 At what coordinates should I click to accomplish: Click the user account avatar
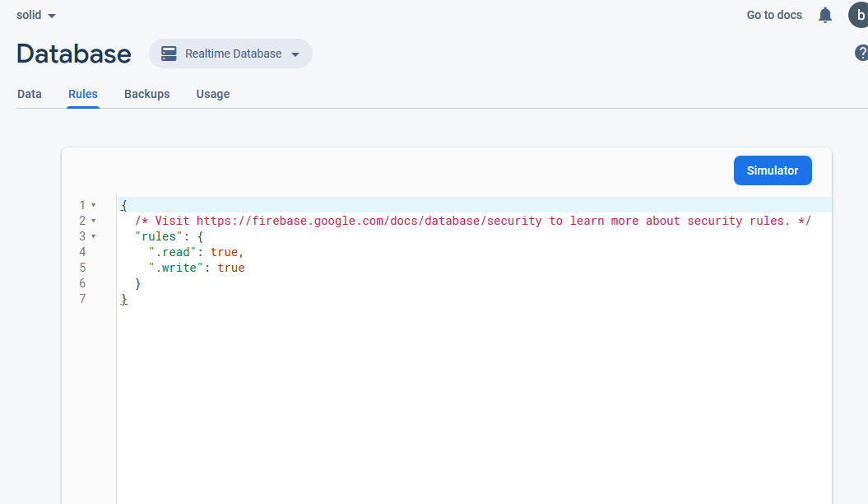coord(859,15)
